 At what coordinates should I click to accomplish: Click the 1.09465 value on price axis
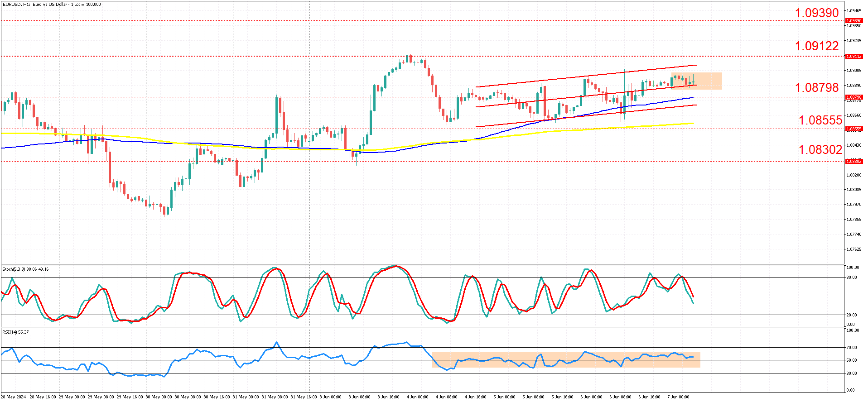point(854,11)
